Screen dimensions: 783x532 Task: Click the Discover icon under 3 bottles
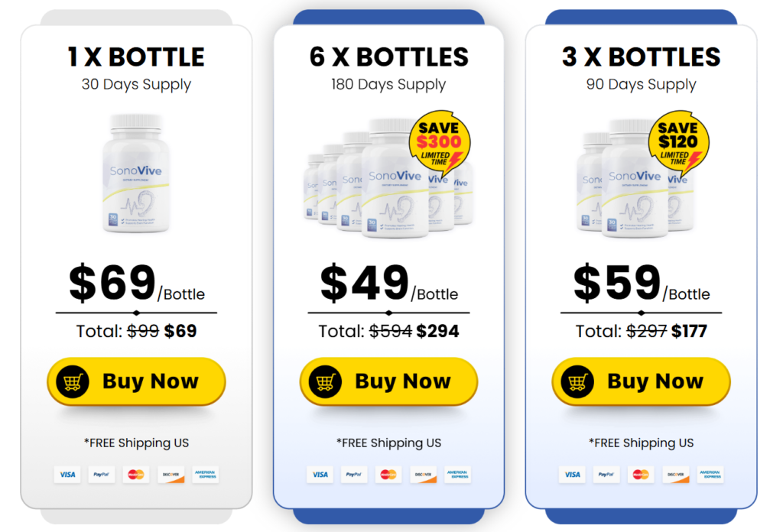[x=676, y=475]
